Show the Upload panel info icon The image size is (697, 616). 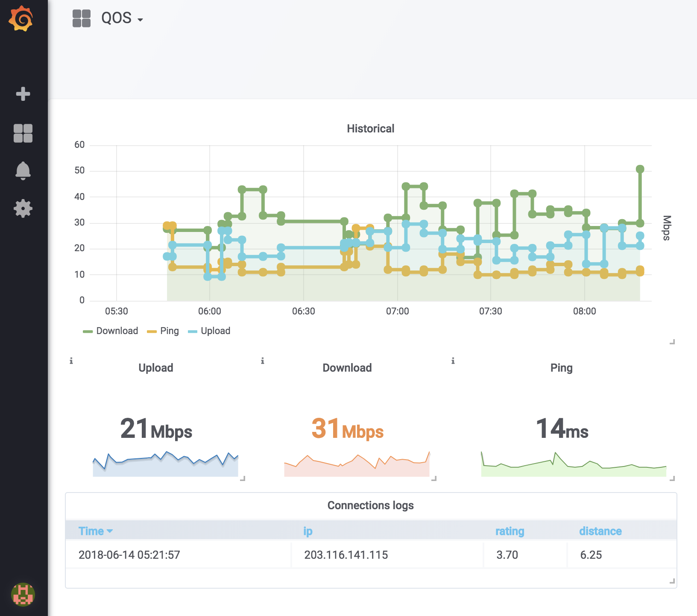point(71,361)
